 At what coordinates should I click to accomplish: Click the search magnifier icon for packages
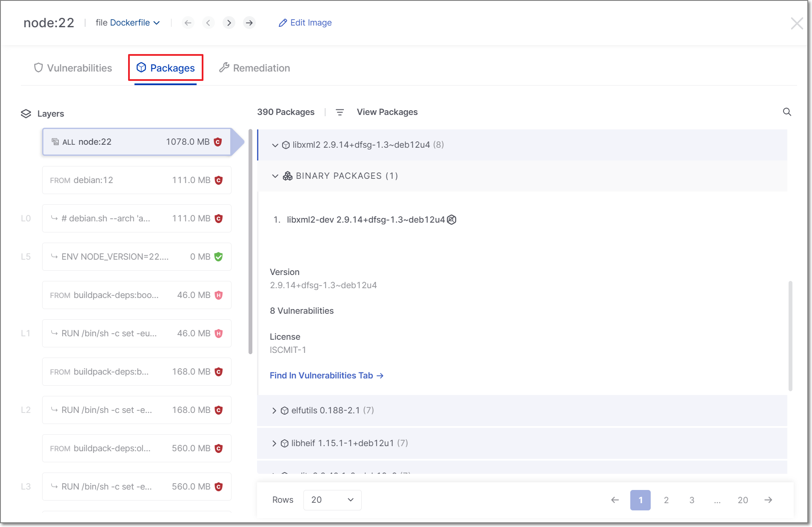(x=787, y=112)
